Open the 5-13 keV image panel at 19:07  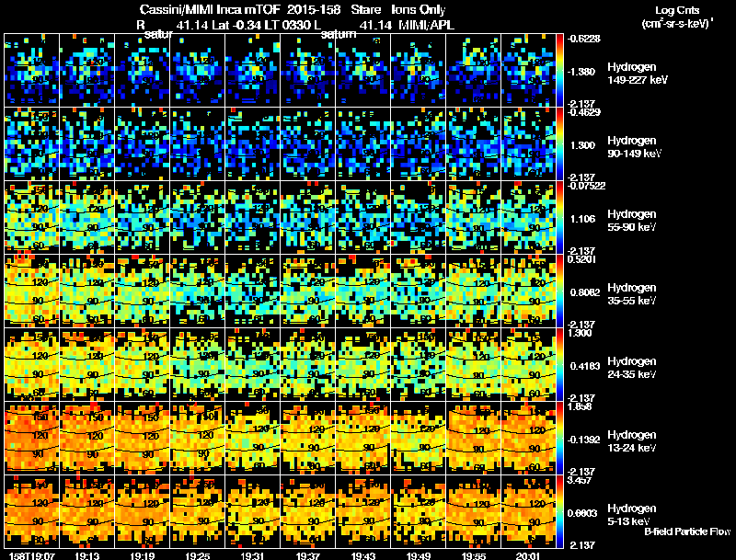[32, 511]
